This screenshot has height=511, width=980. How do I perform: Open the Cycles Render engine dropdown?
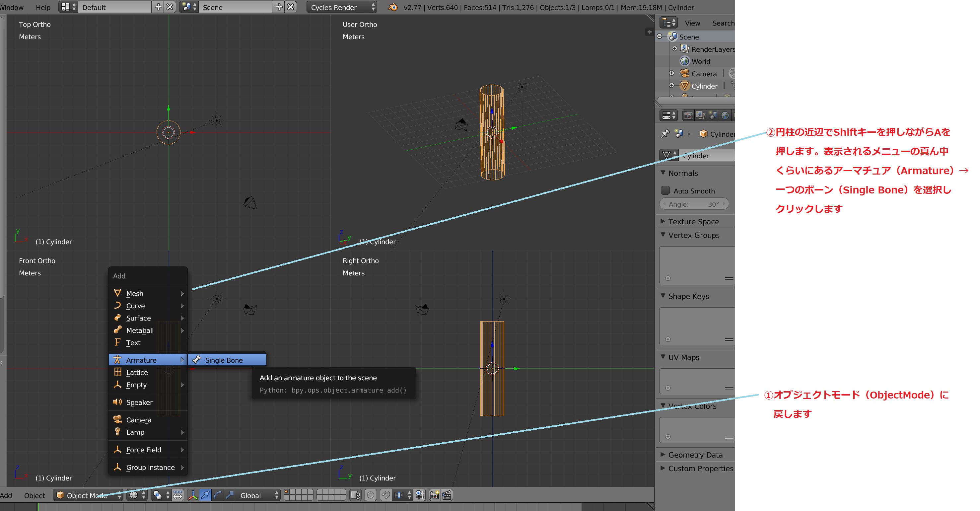342,7
